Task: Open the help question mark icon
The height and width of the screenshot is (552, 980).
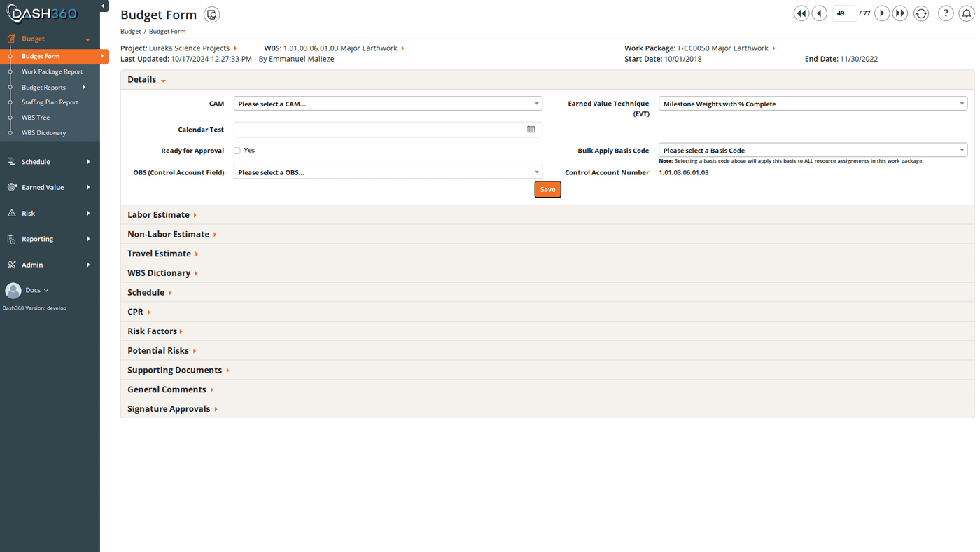Action: click(x=946, y=13)
